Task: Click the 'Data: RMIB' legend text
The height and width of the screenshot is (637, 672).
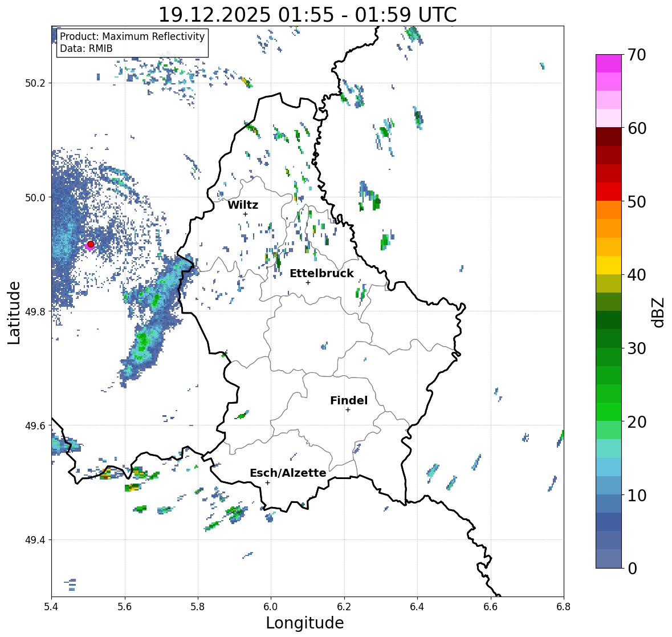Action: click(x=86, y=48)
